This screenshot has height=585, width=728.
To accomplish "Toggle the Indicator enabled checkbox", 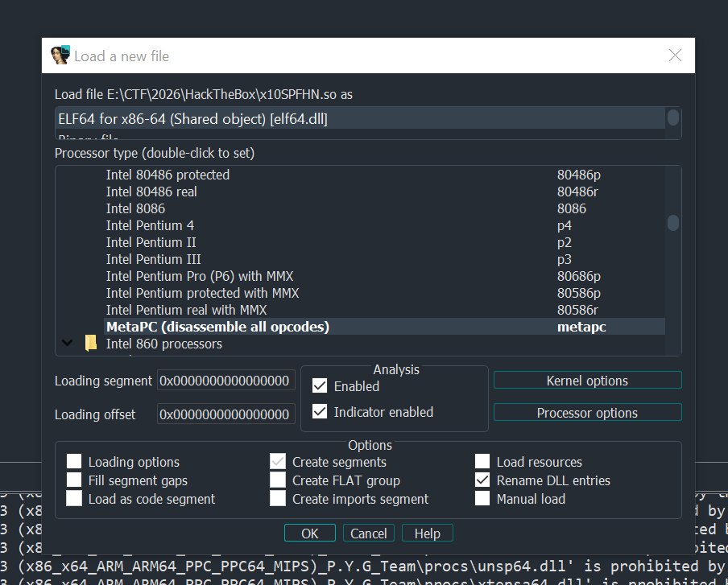I will (320, 411).
